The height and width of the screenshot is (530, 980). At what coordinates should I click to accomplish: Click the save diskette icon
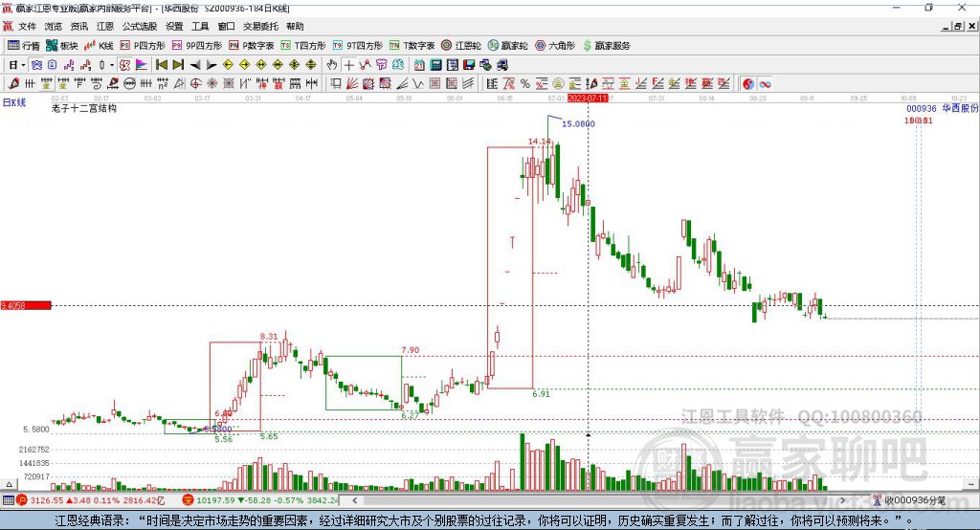tap(469, 65)
